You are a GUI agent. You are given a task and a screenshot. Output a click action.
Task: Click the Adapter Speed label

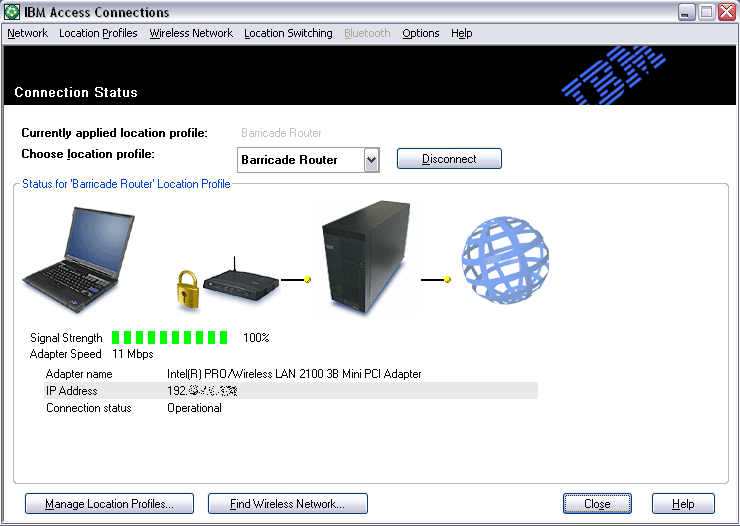click(x=66, y=354)
